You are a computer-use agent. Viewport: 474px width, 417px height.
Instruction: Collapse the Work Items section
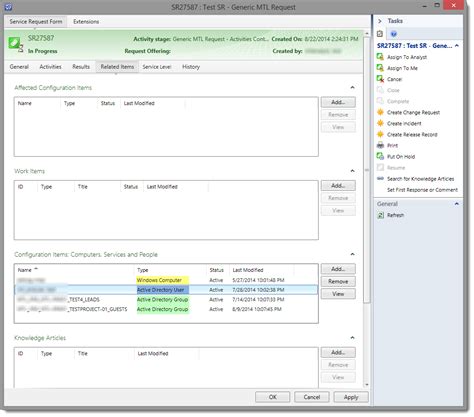352,171
